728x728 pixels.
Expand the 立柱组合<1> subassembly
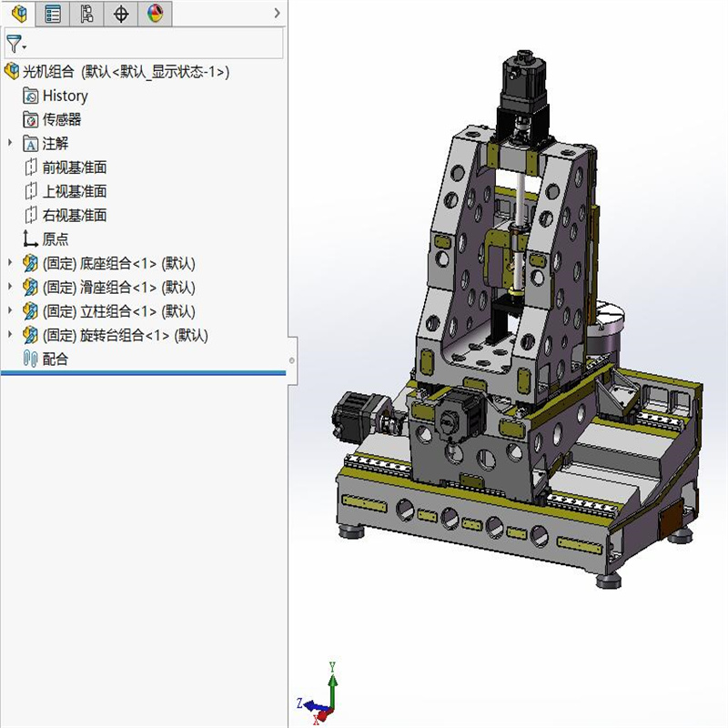click(x=10, y=310)
